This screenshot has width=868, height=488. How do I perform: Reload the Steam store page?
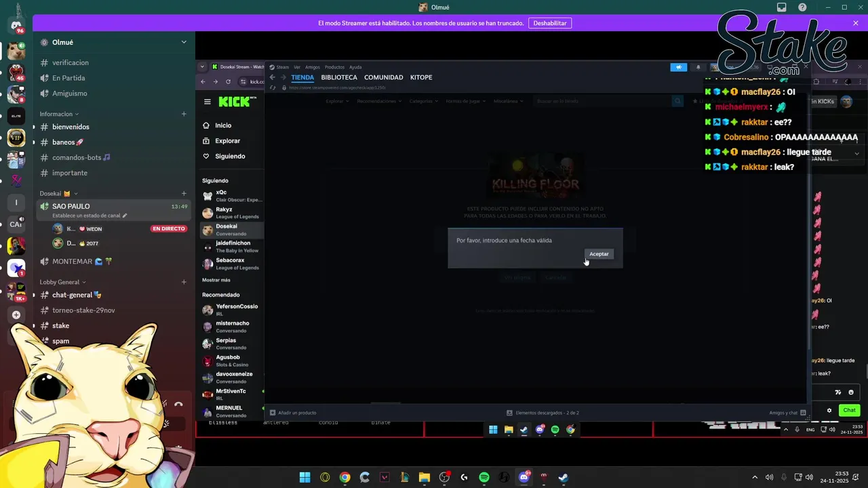pyautogui.click(x=273, y=87)
